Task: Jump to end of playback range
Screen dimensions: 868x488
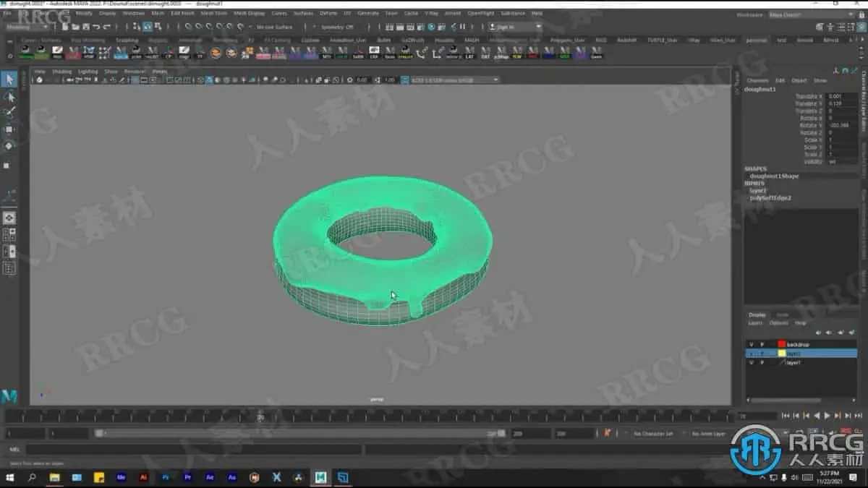Action: (858, 416)
